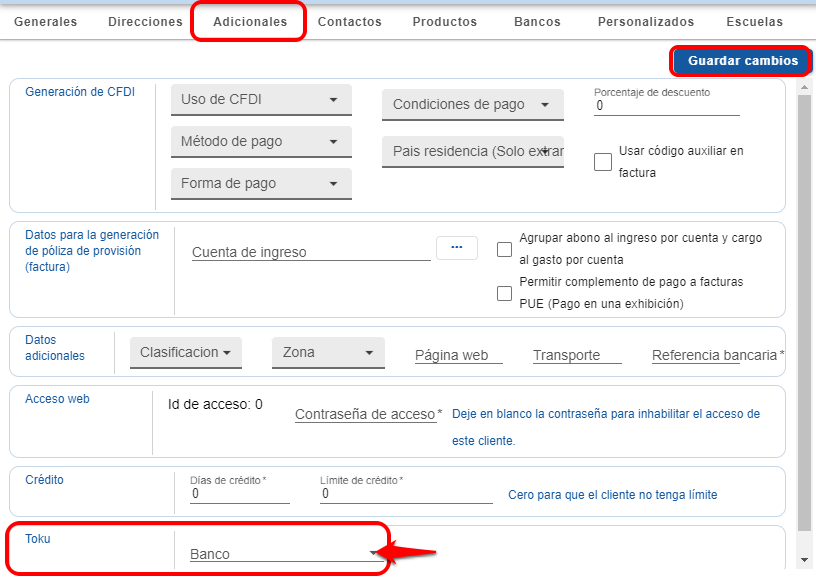
Task: Click the Cero para que el cliente no tenga límite hint
Action: tap(613, 494)
